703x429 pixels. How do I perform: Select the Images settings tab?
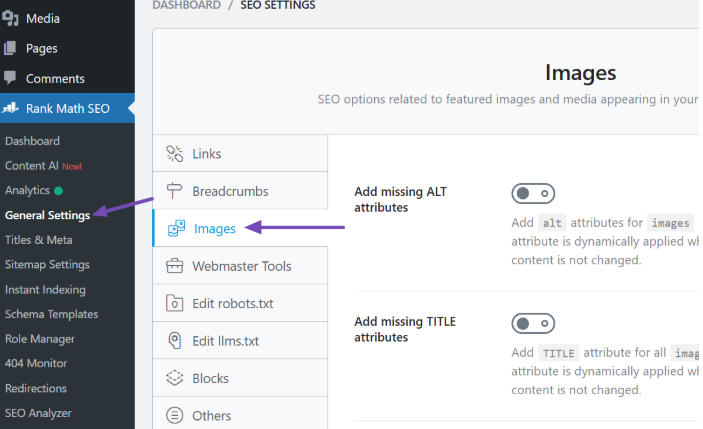[240, 228]
